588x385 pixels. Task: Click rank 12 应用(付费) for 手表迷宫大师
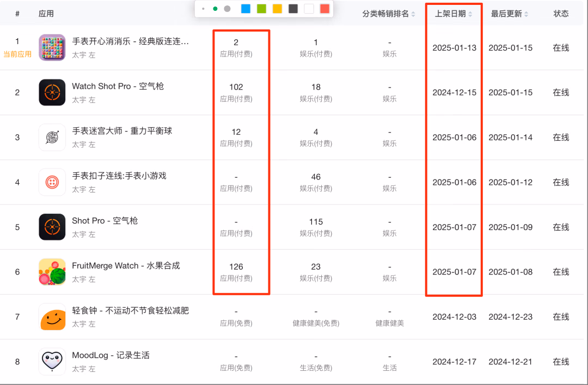[x=236, y=138]
